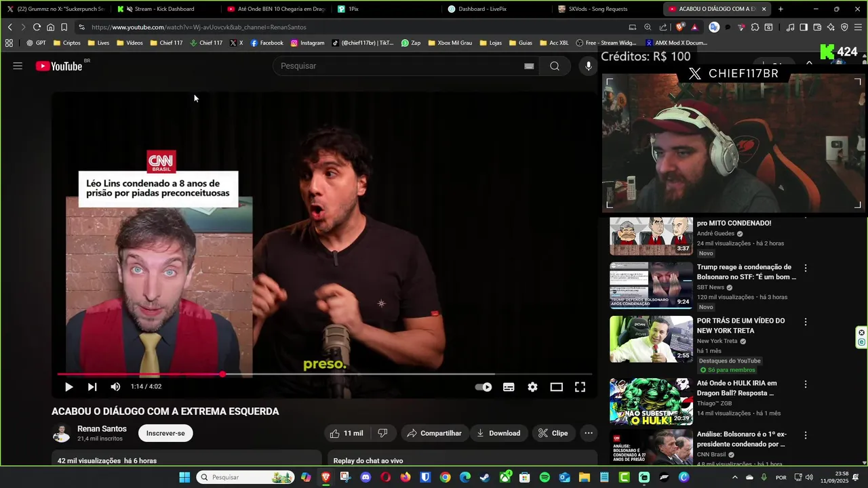868x488 pixels.
Task: Open Brave wallet icon
Action: 817,27
